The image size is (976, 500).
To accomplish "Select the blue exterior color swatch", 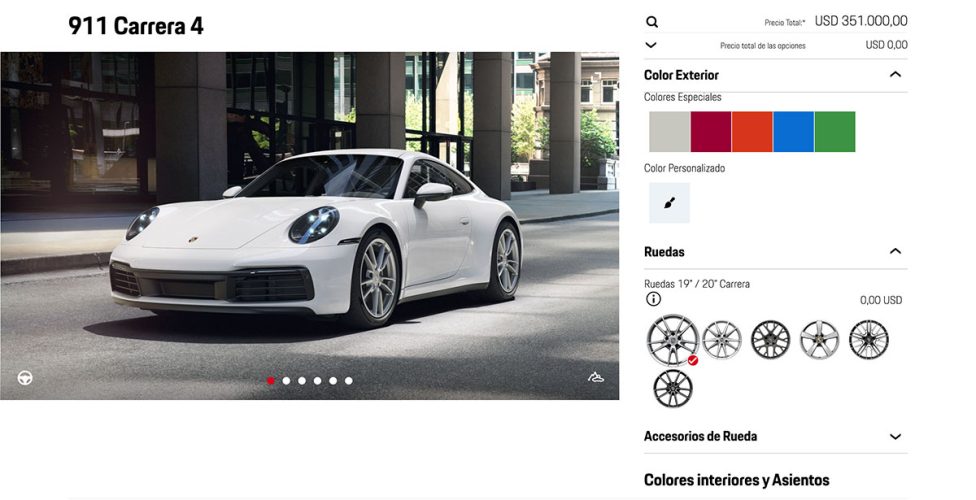I will pos(793,132).
